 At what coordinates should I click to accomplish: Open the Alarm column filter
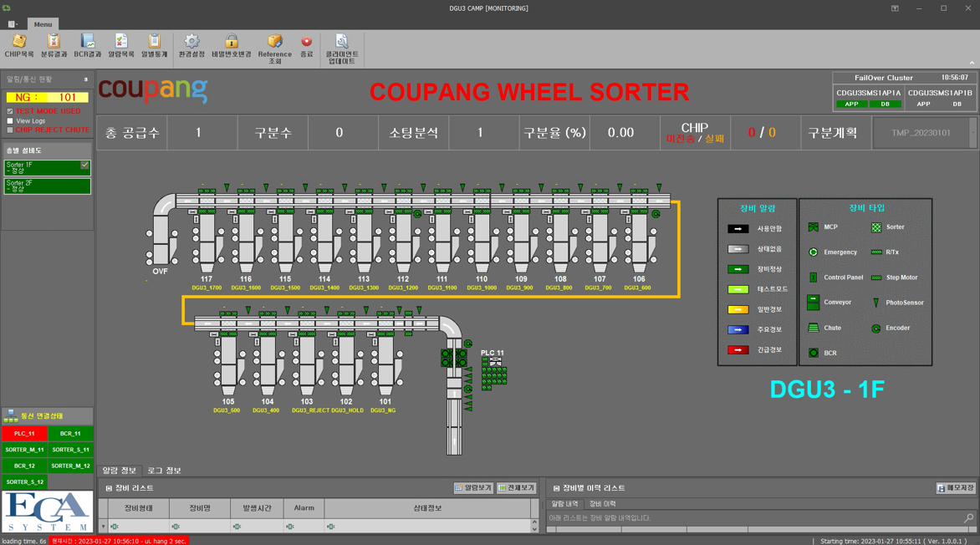click(x=289, y=527)
